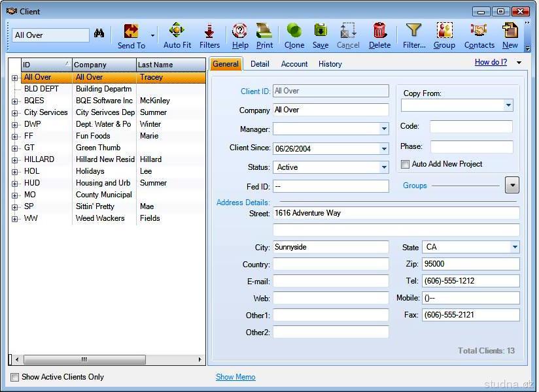This screenshot has height=392, width=539.
Task: Open the How do I? help link
Action: pos(491,63)
